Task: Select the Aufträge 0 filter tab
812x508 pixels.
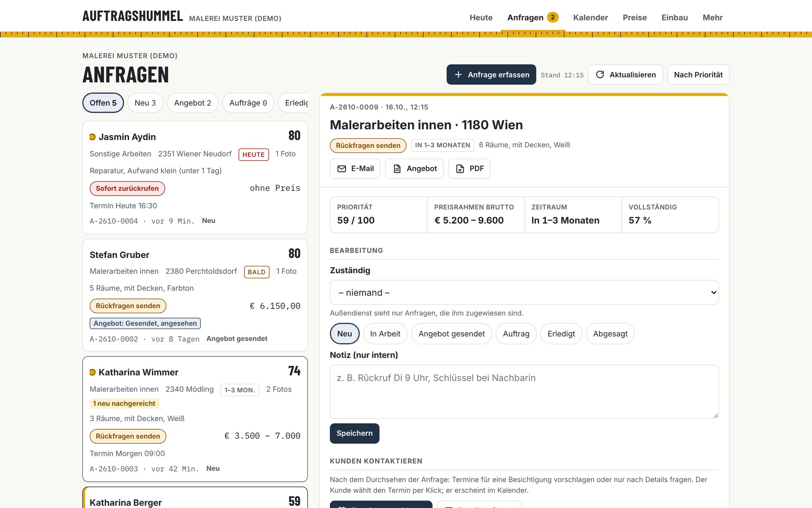Action: tap(248, 103)
